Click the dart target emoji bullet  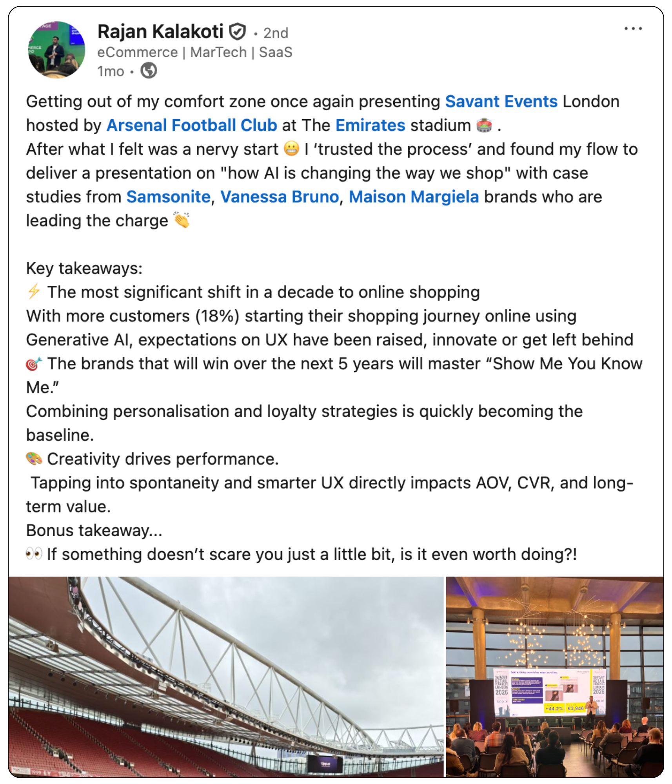coord(34,364)
